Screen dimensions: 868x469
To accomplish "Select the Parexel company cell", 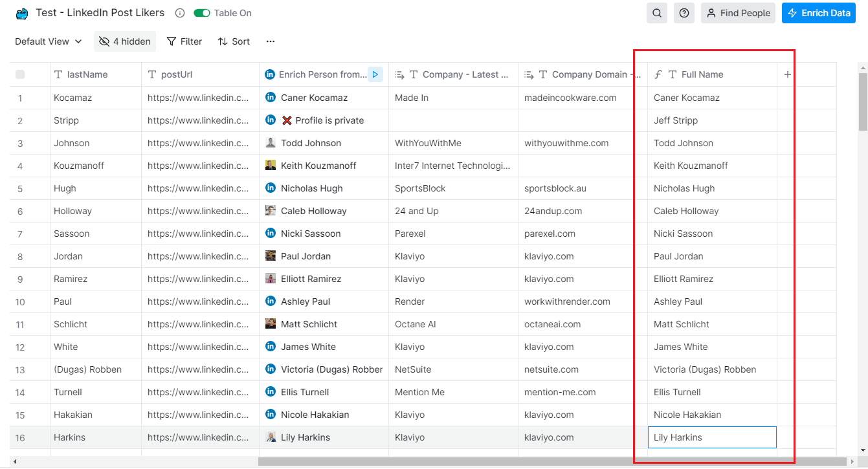I will pyautogui.click(x=453, y=234).
